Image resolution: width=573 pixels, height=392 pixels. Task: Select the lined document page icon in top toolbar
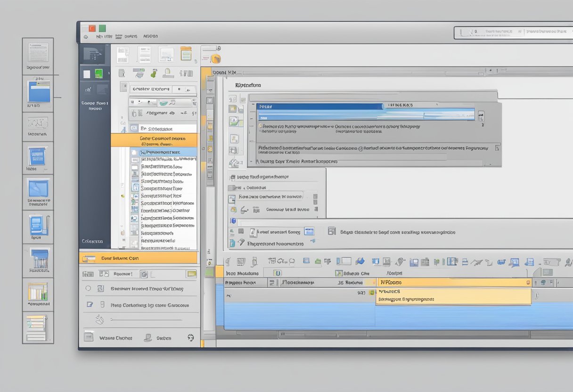(144, 54)
